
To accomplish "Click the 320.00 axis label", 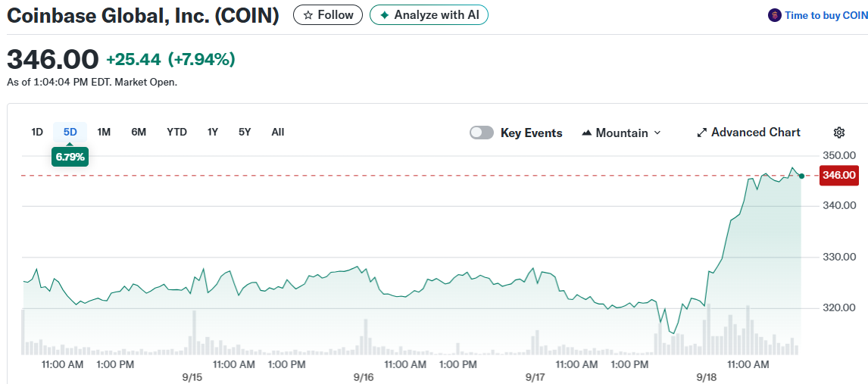I will 838,308.
